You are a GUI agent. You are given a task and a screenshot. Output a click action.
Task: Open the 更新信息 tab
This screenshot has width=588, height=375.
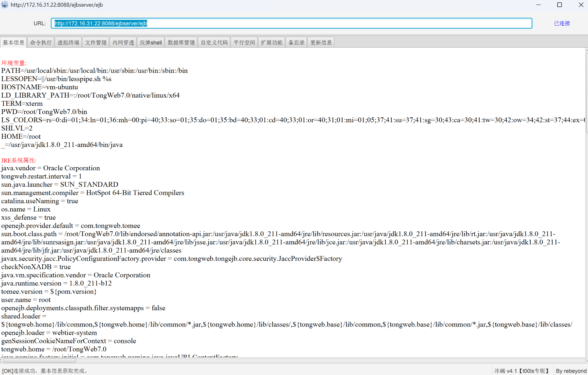[x=321, y=42]
